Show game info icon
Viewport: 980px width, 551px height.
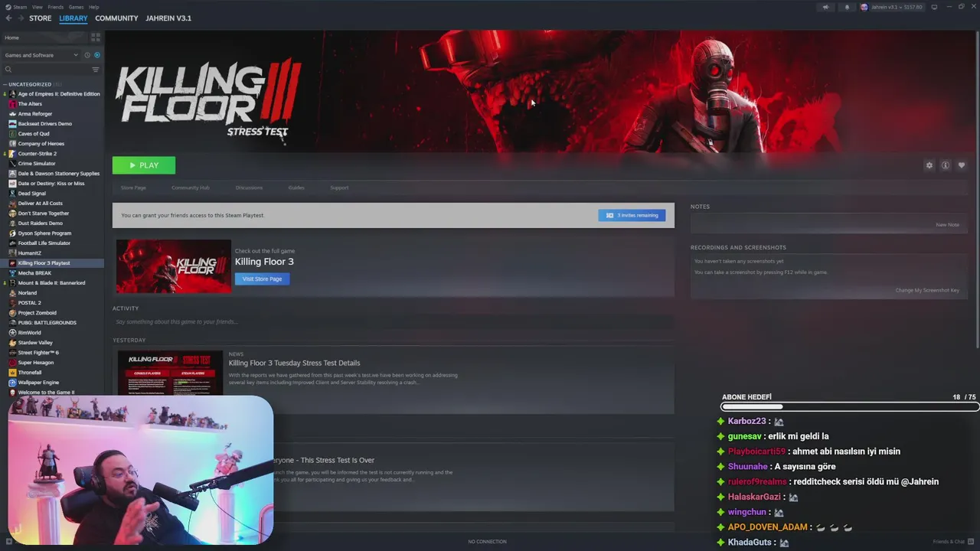pyautogui.click(x=946, y=165)
